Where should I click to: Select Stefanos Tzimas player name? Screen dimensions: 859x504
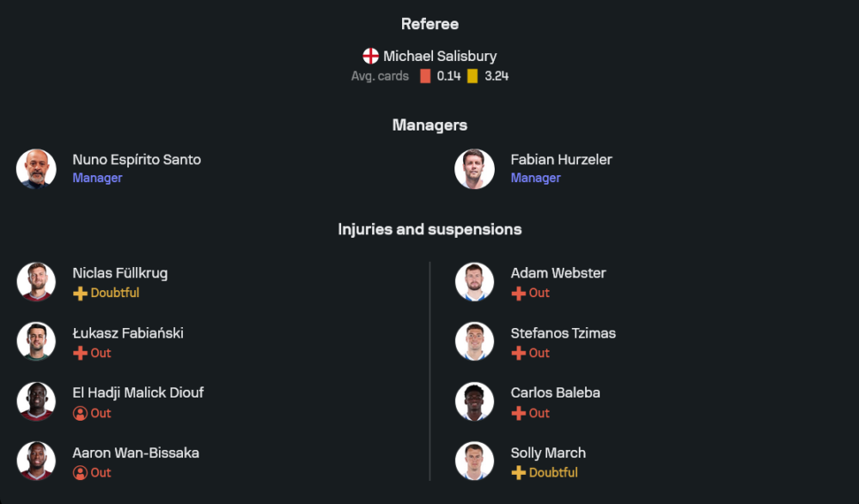pos(563,333)
